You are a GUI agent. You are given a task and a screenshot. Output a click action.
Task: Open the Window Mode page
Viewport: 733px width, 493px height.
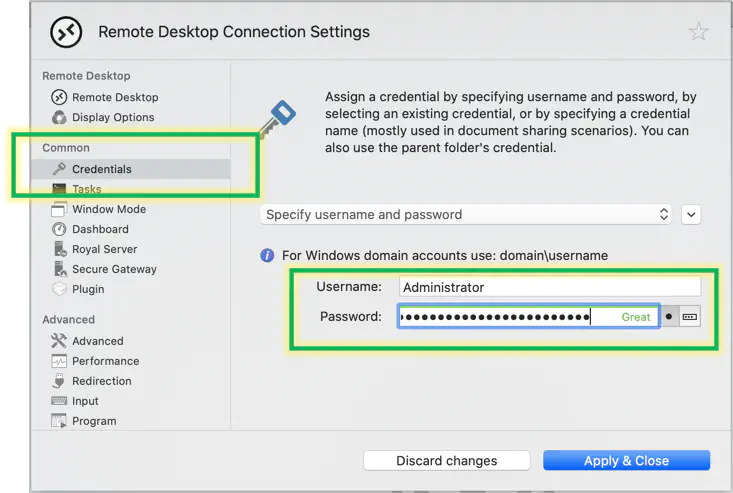[108, 209]
